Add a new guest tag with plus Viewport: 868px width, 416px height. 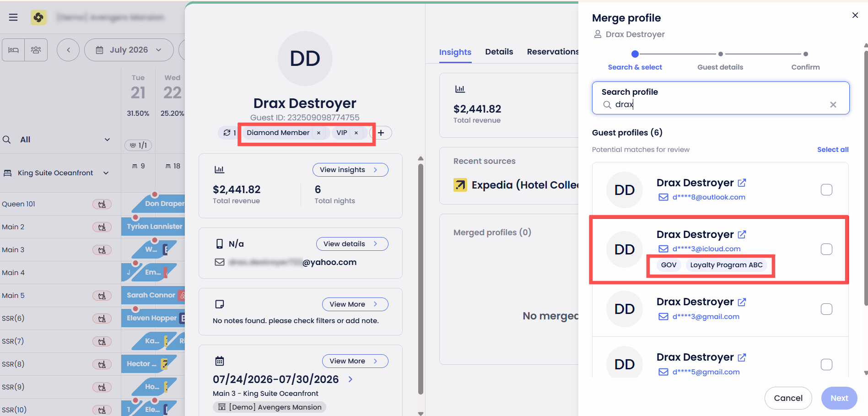381,133
